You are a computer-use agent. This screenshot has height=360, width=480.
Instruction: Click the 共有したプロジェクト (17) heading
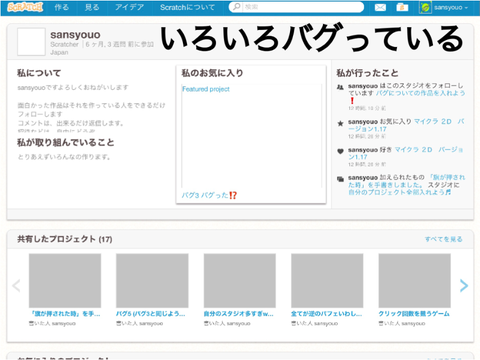(65, 239)
